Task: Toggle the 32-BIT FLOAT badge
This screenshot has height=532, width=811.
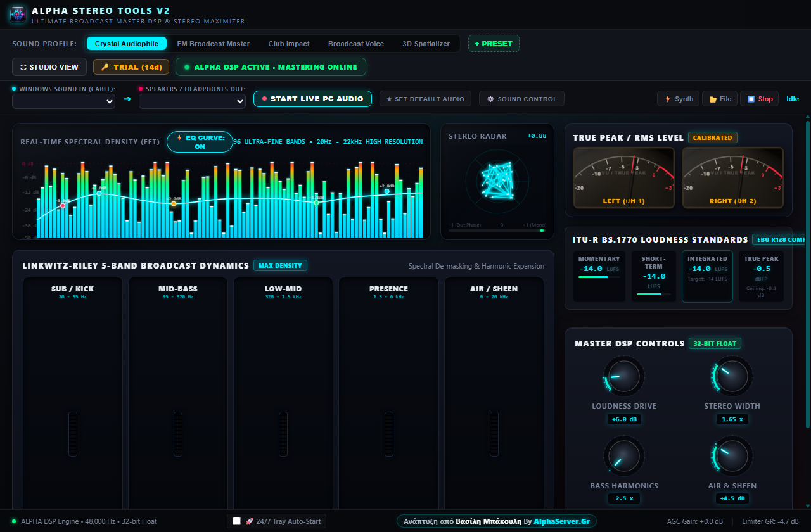Action: [715, 343]
